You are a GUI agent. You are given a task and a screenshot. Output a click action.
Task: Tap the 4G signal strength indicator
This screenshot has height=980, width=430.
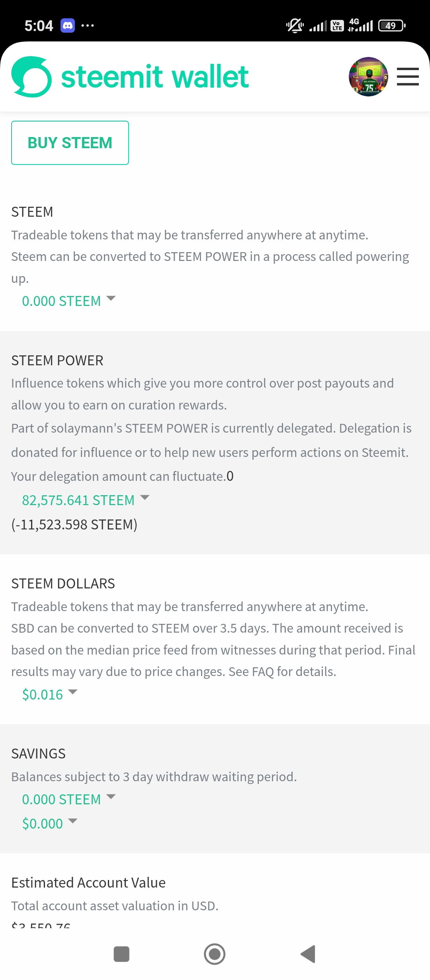[x=360, y=25]
